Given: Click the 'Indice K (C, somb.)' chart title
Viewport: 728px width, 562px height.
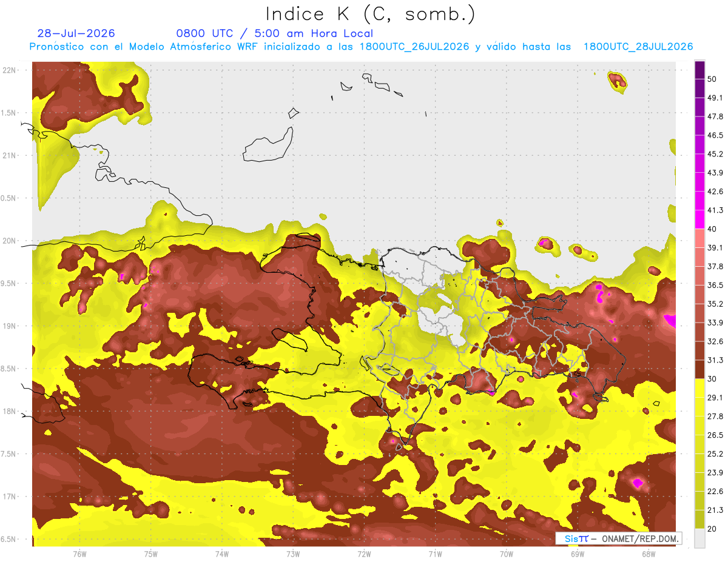Looking at the screenshot, I should click(x=370, y=14).
